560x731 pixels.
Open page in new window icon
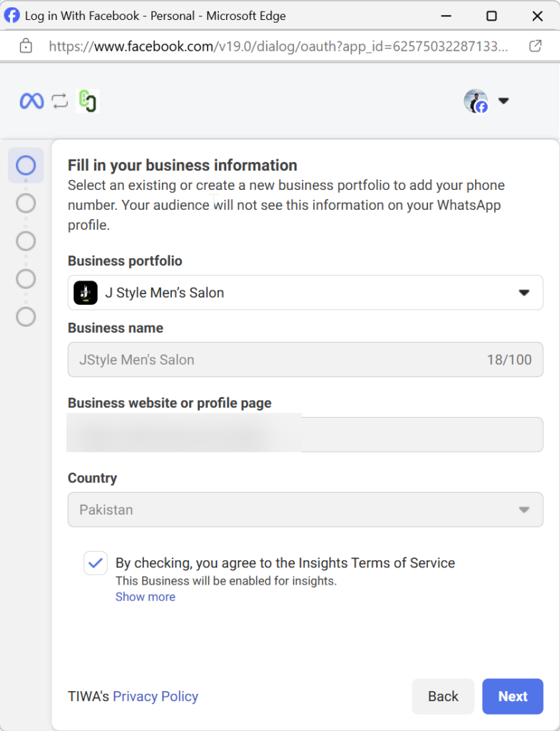[x=535, y=46]
